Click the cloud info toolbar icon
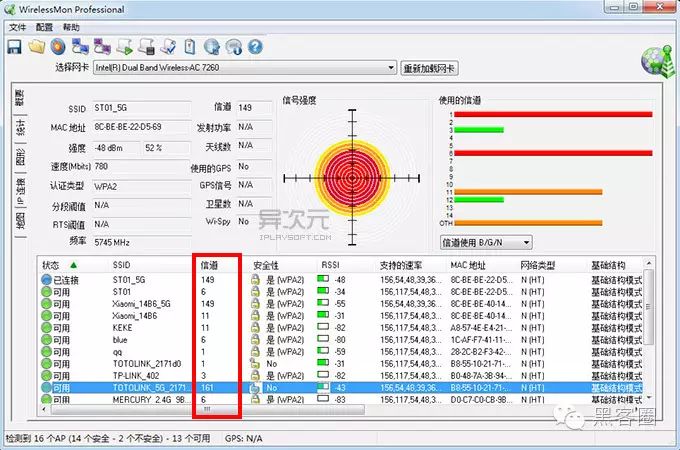The width and height of the screenshot is (680, 450). point(234,47)
